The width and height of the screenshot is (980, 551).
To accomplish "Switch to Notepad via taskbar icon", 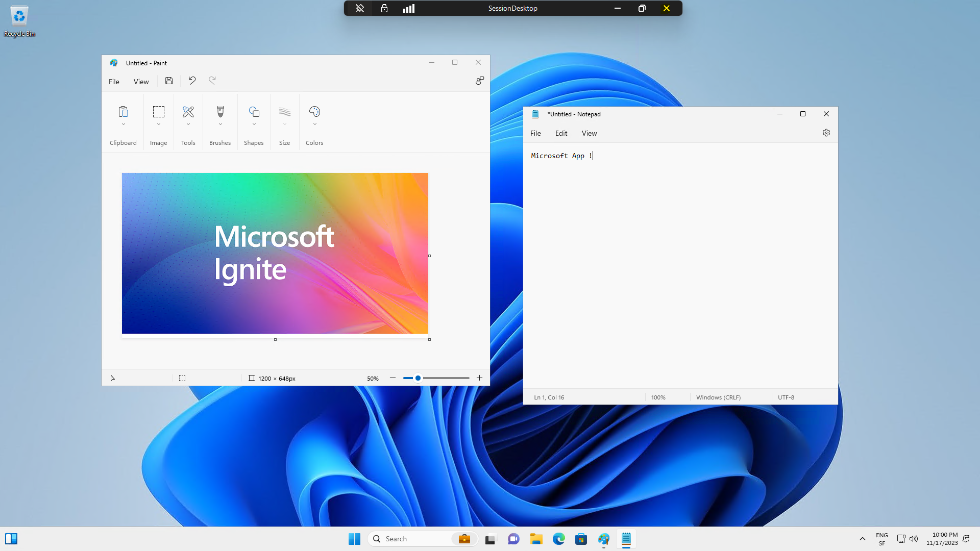I will coord(626,539).
